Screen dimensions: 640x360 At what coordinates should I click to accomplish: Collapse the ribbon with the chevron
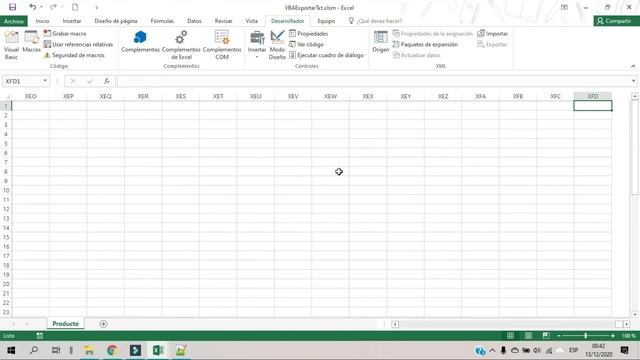[633, 66]
